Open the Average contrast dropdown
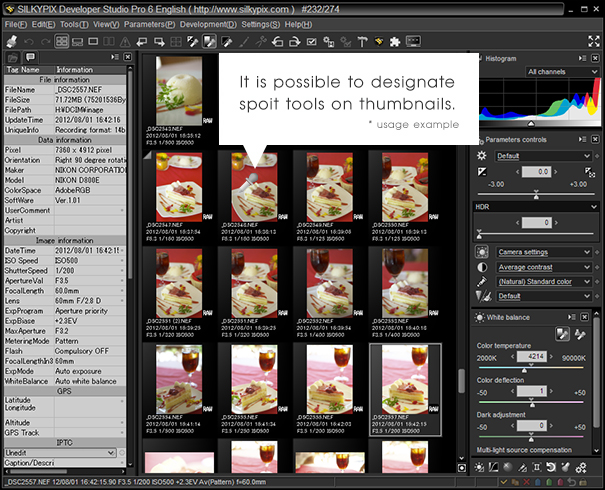Viewport: 605px width, 490px height. [543, 267]
